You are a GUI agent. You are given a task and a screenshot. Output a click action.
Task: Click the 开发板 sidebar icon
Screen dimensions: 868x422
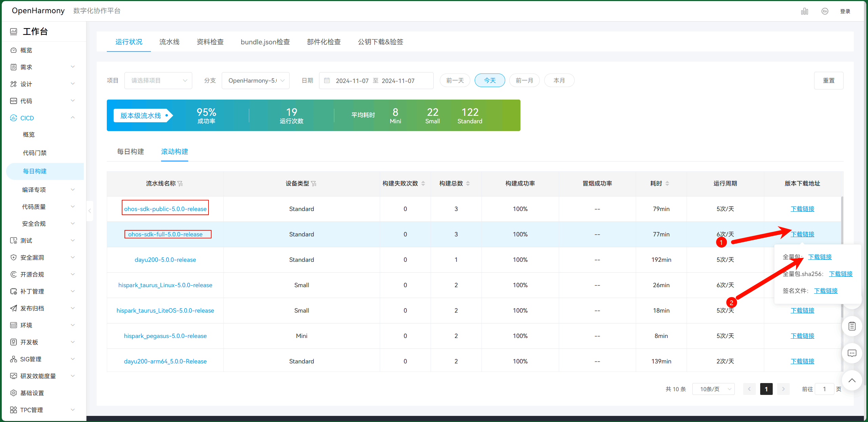tap(14, 342)
